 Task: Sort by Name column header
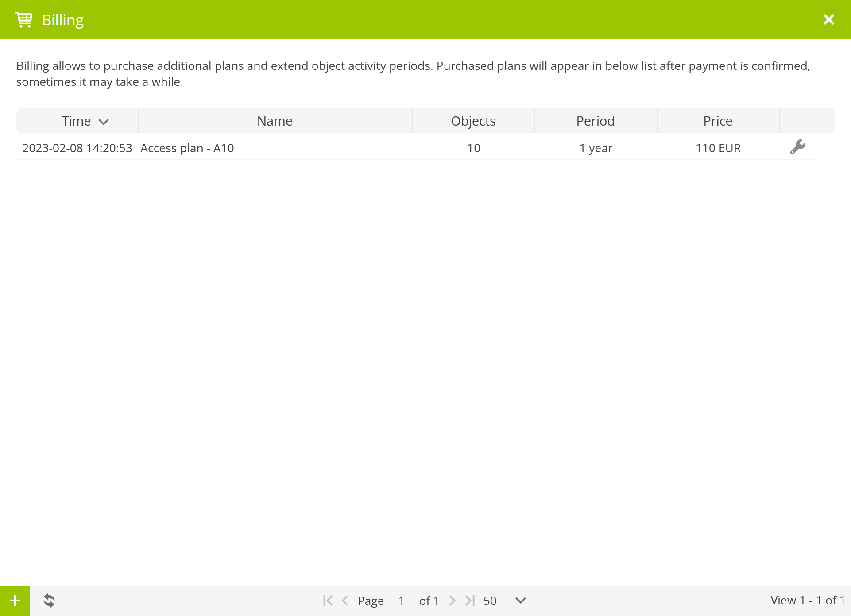pyautogui.click(x=275, y=121)
